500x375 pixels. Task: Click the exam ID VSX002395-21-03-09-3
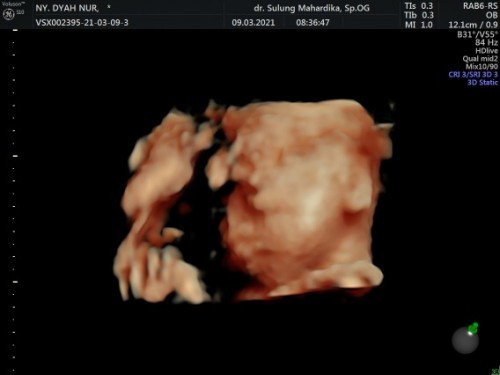[x=82, y=23]
